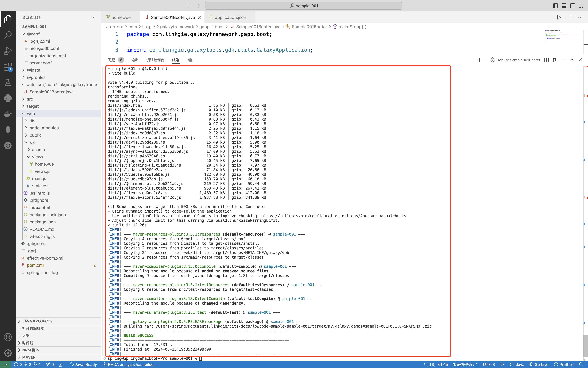Open the Explorer view in activity bar
588x368 pixels.
pos(8,19)
